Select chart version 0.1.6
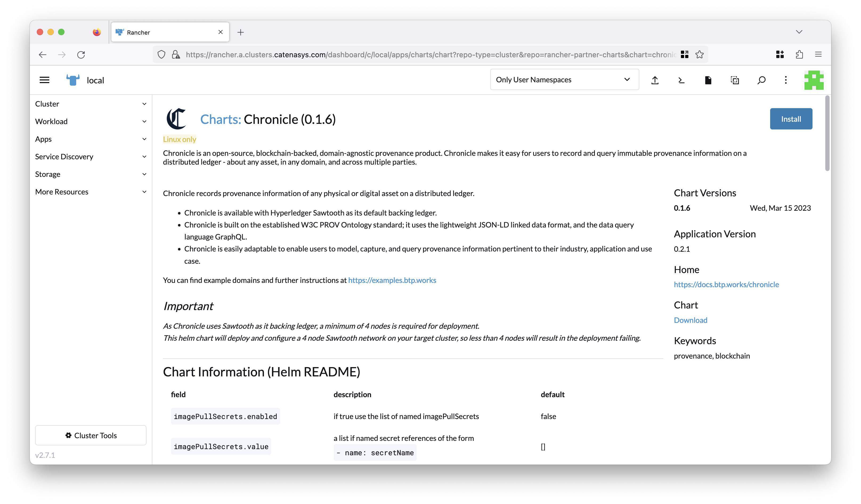861x504 pixels. click(x=682, y=208)
